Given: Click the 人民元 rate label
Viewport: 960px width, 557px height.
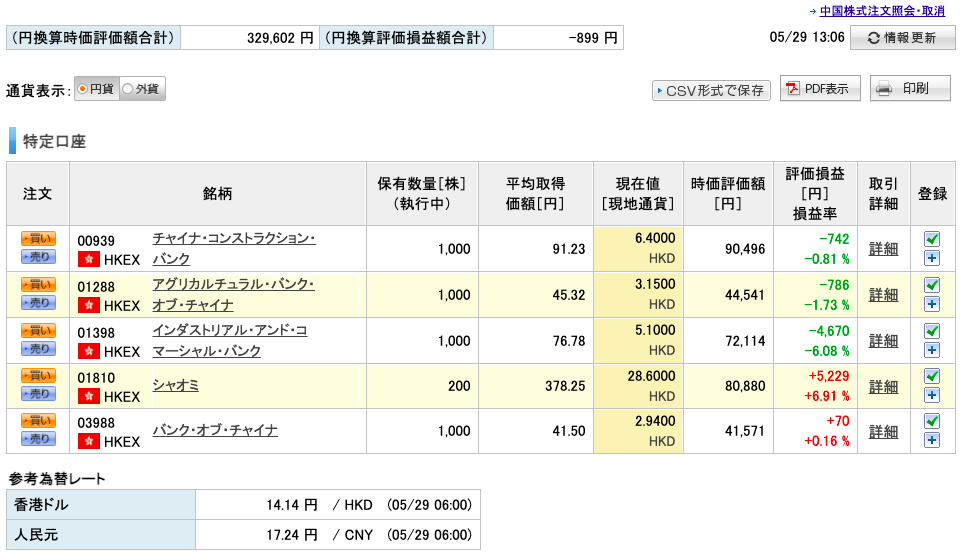Looking at the screenshot, I should [x=36, y=535].
